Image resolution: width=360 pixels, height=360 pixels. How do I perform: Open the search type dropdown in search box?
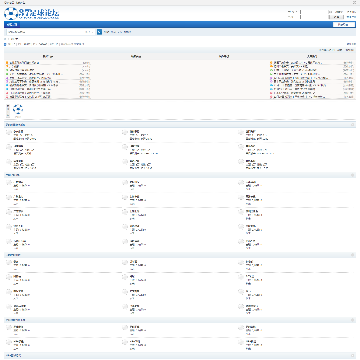click(x=90, y=32)
